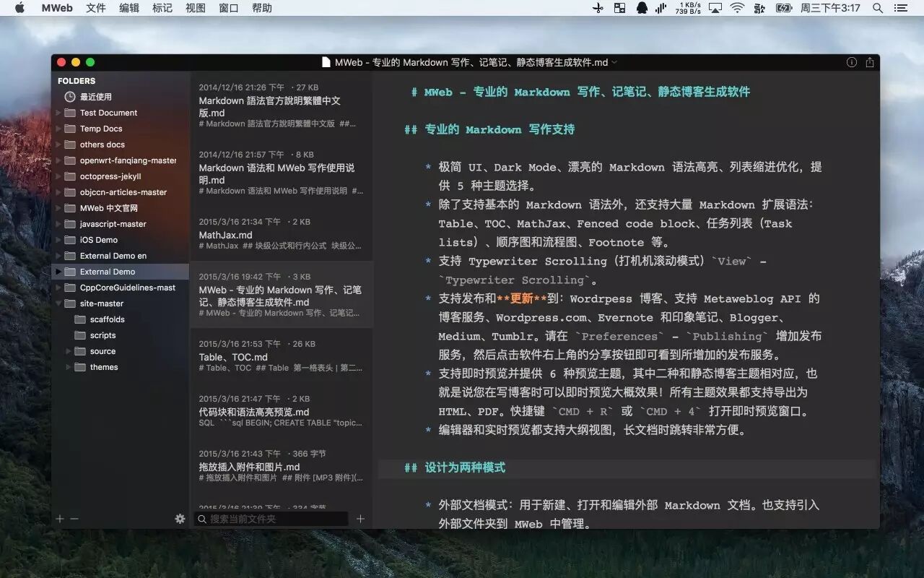Expand the External Demo folder triangle
924x578 pixels.
pyautogui.click(x=58, y=272)
